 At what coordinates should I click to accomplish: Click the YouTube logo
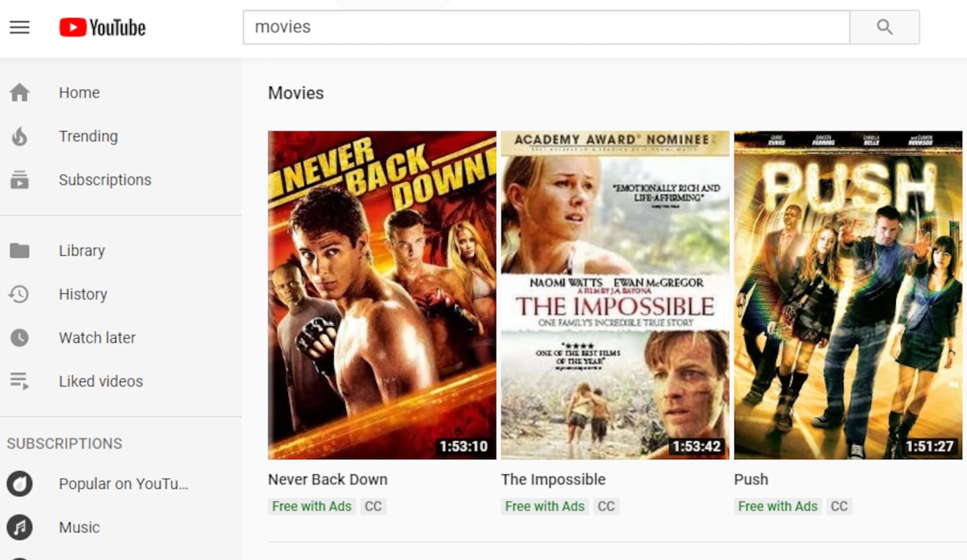(102, 28)
